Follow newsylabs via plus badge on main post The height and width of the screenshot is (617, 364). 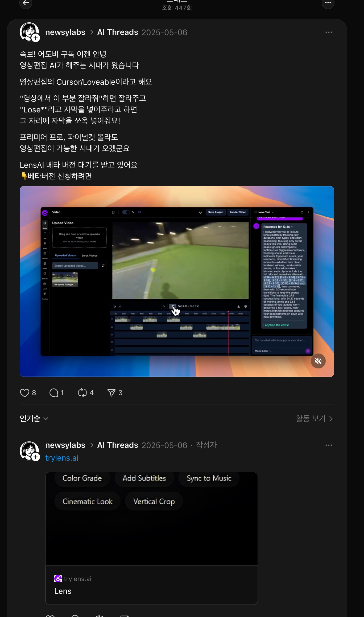click(x=36, y=38)
